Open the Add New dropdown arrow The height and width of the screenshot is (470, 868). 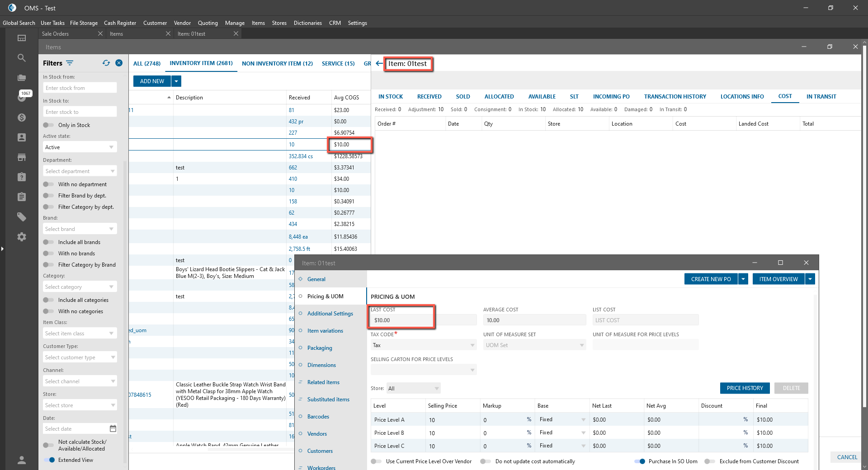pos(176,81)
